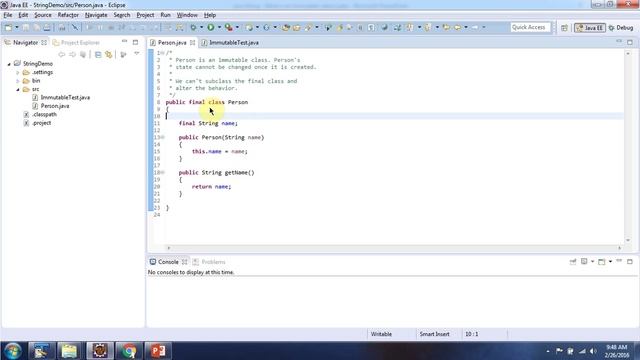Open the Open Console dropdown arrow
This screenshot has height=360, width=640.
(x=610, y=261)
